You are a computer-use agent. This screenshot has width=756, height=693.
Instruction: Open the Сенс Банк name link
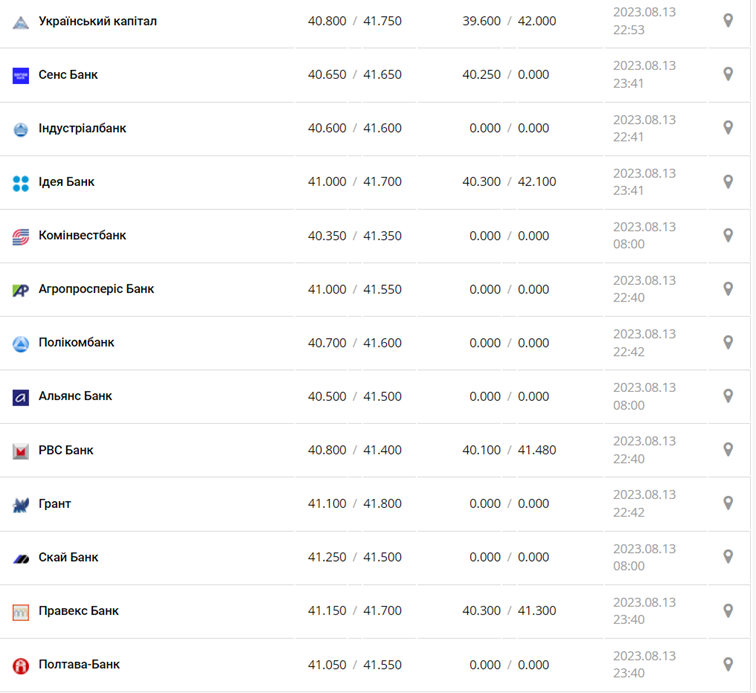(x=68, y=75)
